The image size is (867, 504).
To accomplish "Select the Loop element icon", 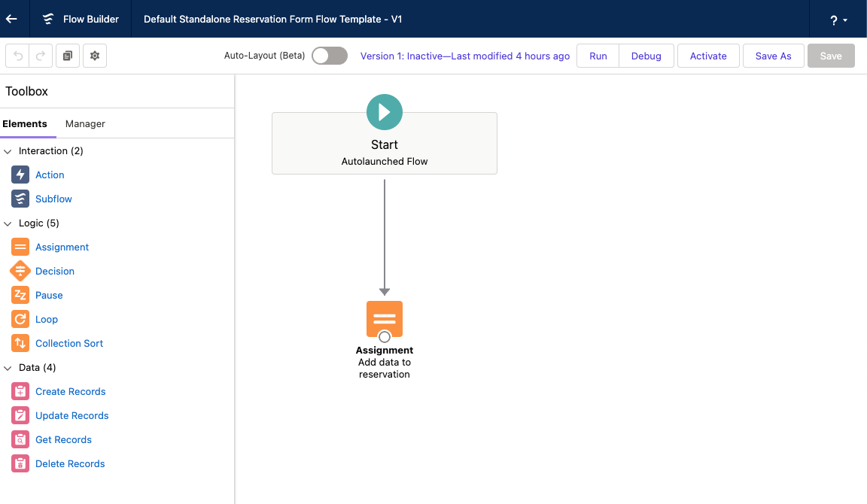I will click(x=20, y=320).
